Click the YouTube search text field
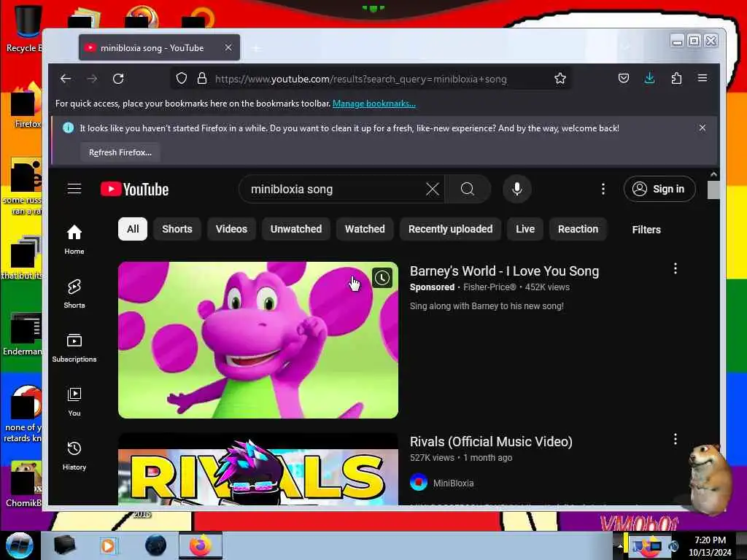The height and width of the screenshot is (560, 747). point(336,189)
